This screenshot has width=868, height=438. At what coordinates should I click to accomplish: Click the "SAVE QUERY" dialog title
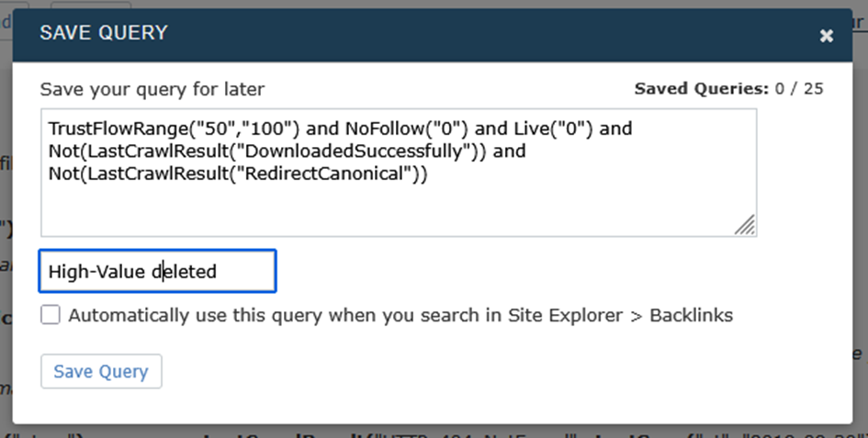[103, 33]
